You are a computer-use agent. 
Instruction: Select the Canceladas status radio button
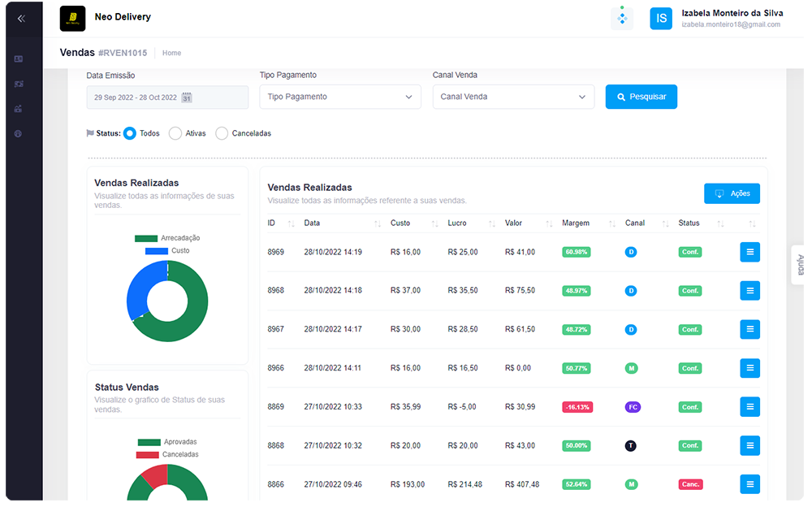[x=222, y=133]
